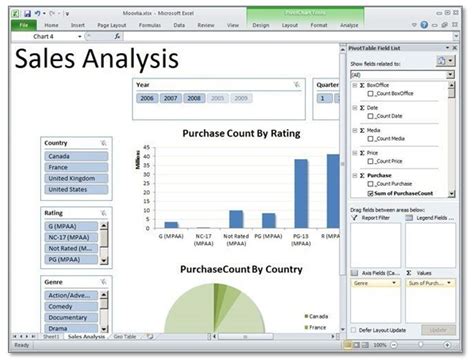The height and width of the screenshot is (362, 474).
Task: Check the _Count BoxOffice field
Action: click(370, 94)
